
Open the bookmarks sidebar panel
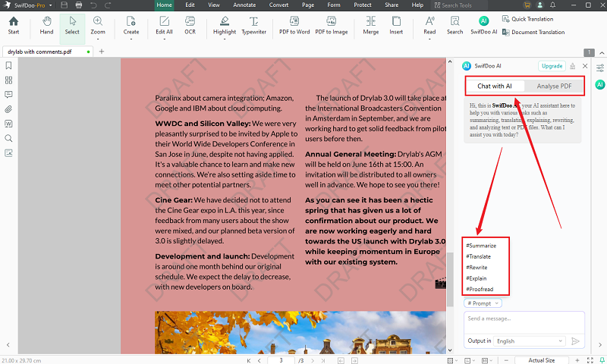pos(8,65)
